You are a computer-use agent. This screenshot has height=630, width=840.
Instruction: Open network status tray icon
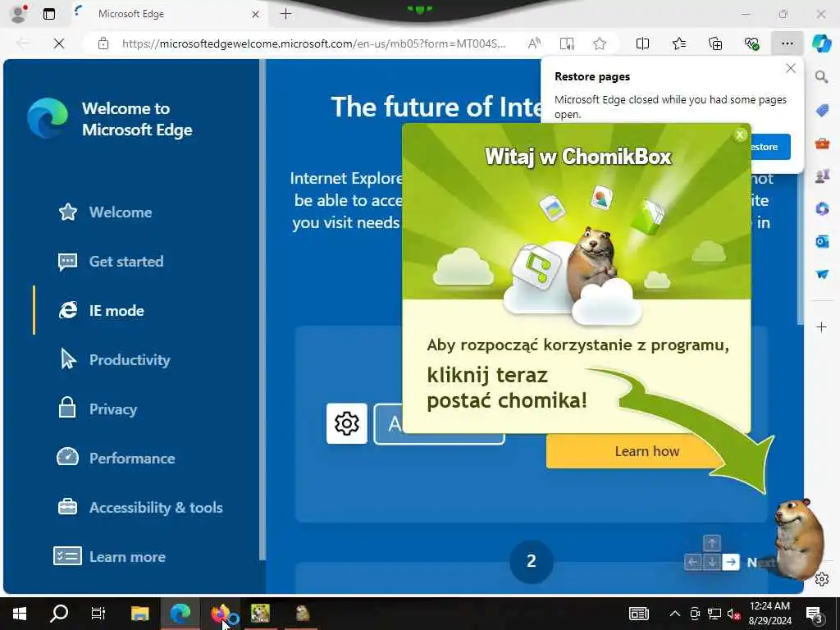[x=714, y=614]
